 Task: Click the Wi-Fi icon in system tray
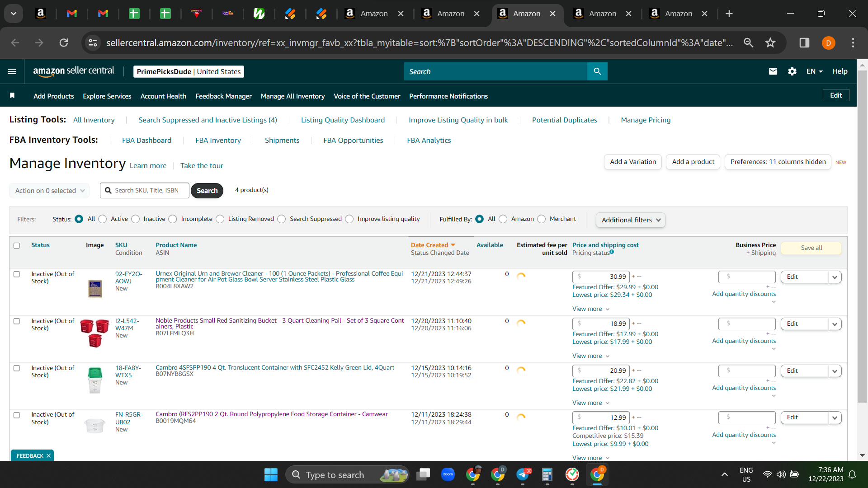coord(767,474)
